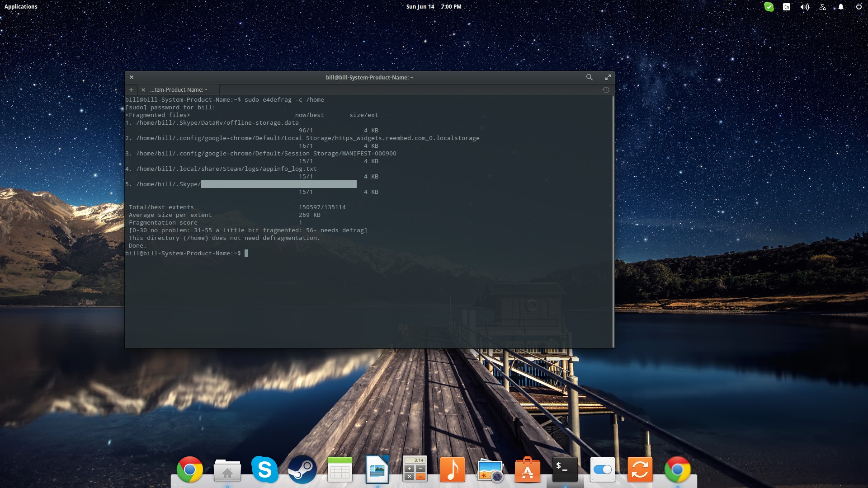Click the highlighted selection after /home/bill/.Skype/
The height and width of the screenshot is (488, 868).
pyautogui.click(x=279, y=184)
